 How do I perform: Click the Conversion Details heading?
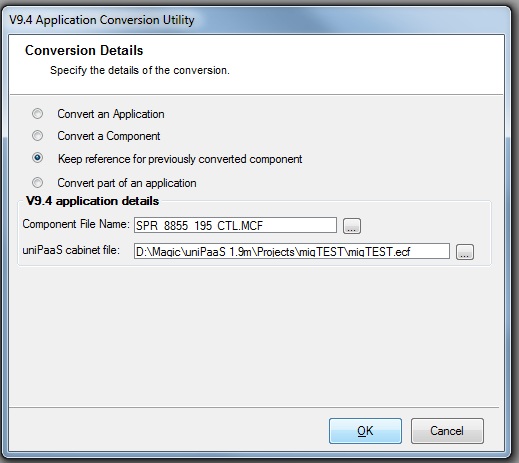pyautogui.click(x=84, y=50)
